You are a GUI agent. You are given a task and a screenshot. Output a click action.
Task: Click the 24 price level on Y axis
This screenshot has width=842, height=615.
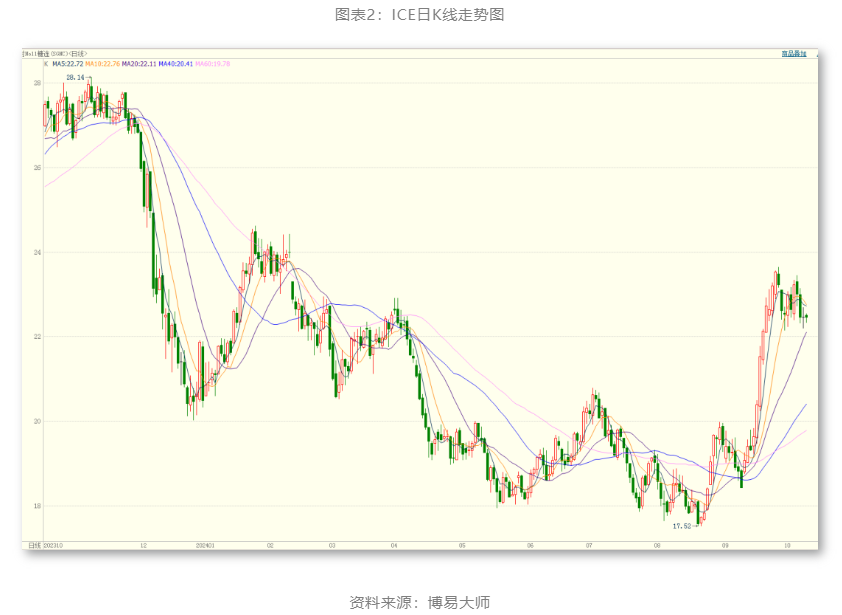(36, 253)
